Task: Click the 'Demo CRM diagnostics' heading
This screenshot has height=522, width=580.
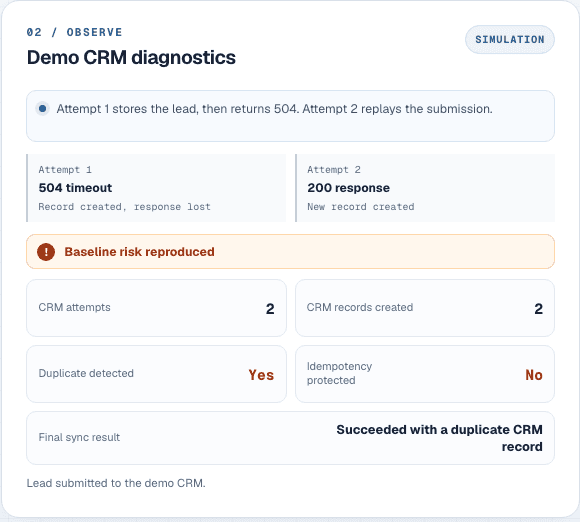Action: pyautogui.click(x=131, y=58)
